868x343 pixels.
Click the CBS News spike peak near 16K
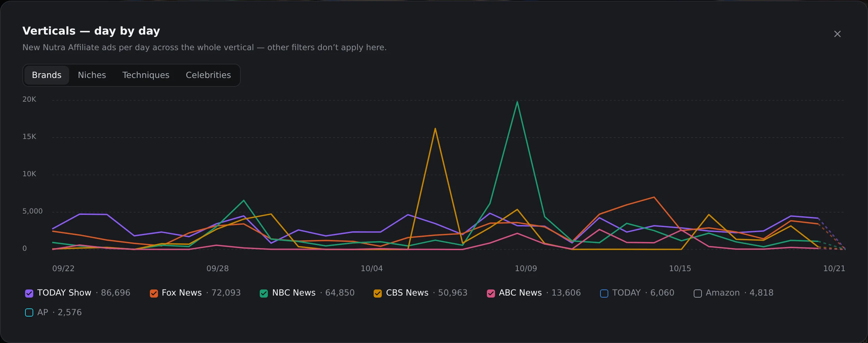(x=435, y=128)
